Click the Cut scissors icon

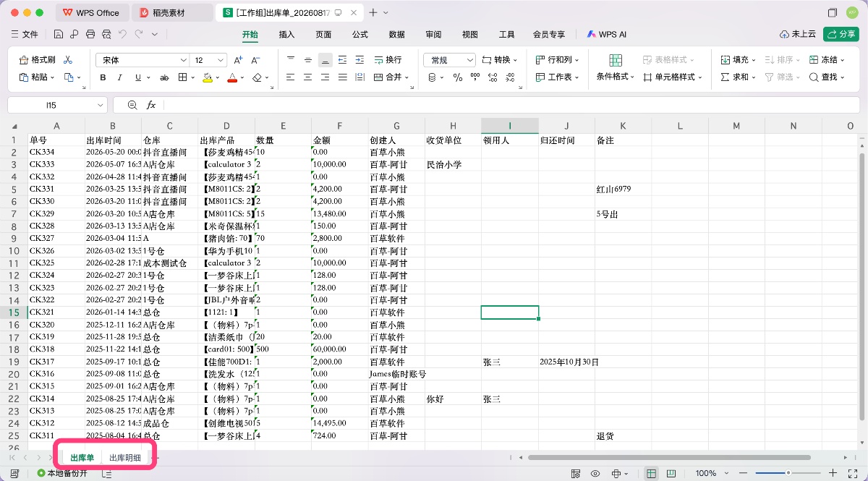coord(68,60)
